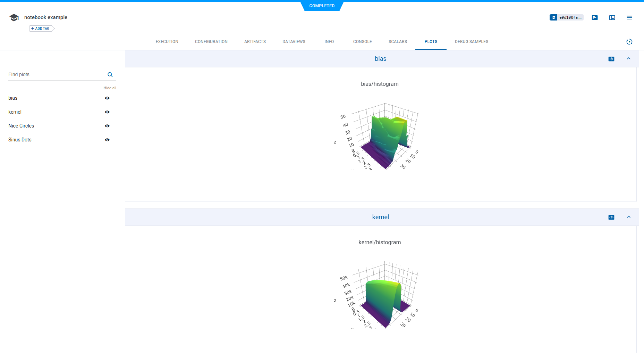Hide the Nice Circles plot
Viewport: 644px width, 353px height.
pyautogui.click(x=107, y=126)
